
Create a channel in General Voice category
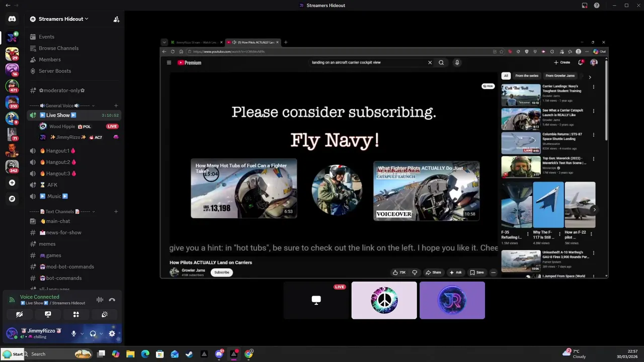tap(116, 106)
